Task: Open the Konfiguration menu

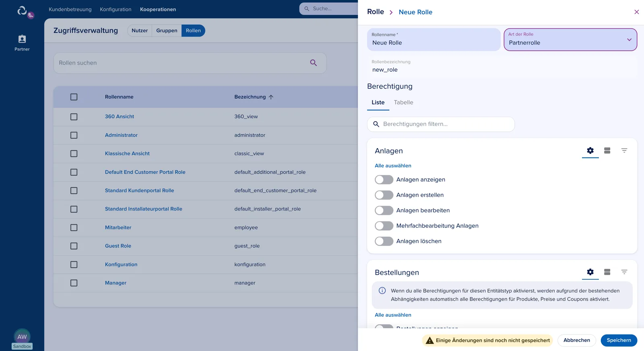Action: point(116,9)
